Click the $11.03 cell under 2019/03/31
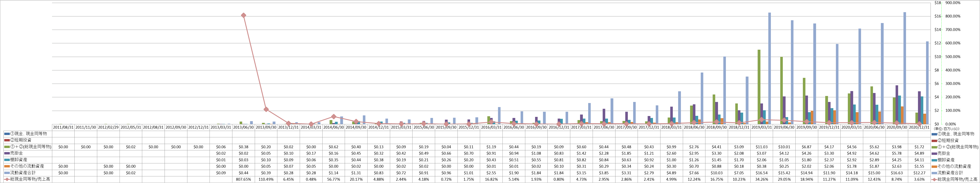Viewport: 980px width, 183px height. pyautogui.click(x=762, y=147)
